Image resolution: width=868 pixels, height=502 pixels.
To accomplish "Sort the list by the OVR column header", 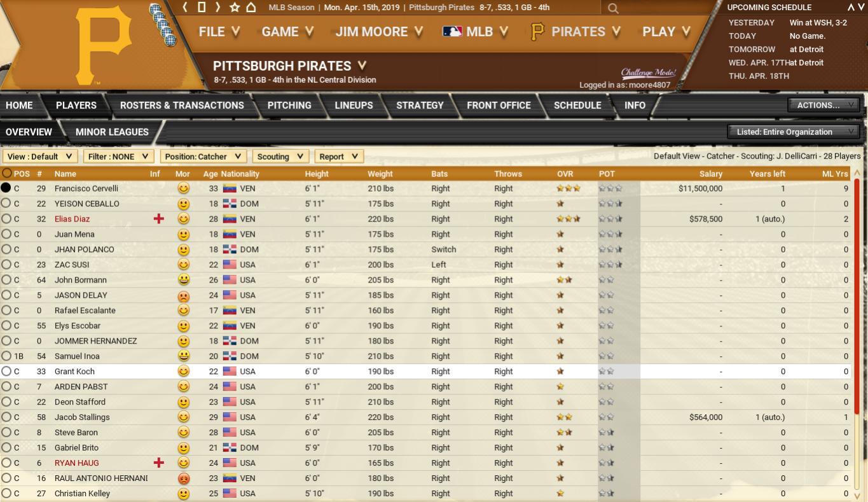I will pyautogui.click(x=565, y=174).
